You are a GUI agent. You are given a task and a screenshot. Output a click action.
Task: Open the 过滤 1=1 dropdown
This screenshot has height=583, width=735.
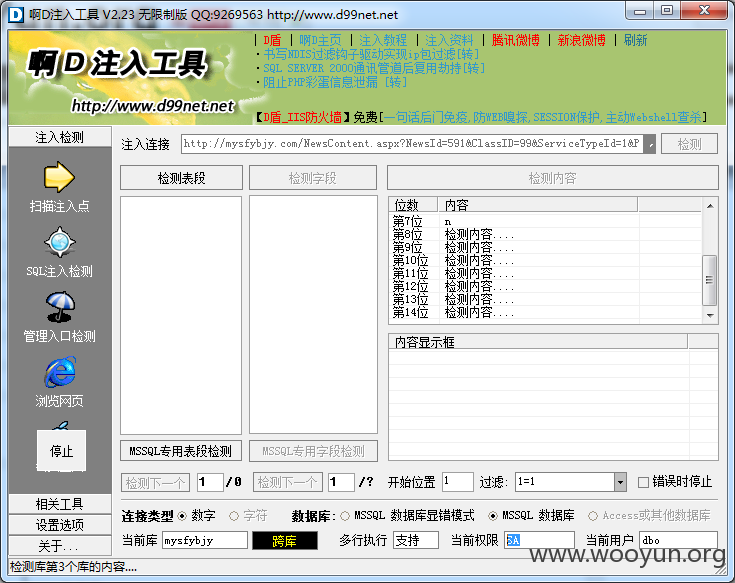tap(620, 482)
